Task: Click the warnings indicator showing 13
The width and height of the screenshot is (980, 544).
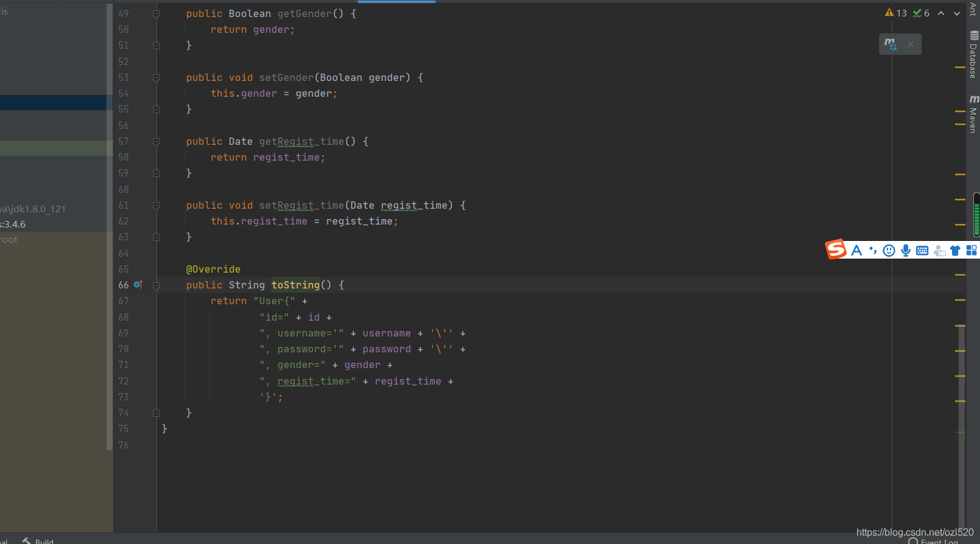Action: [x=895, y=13]
